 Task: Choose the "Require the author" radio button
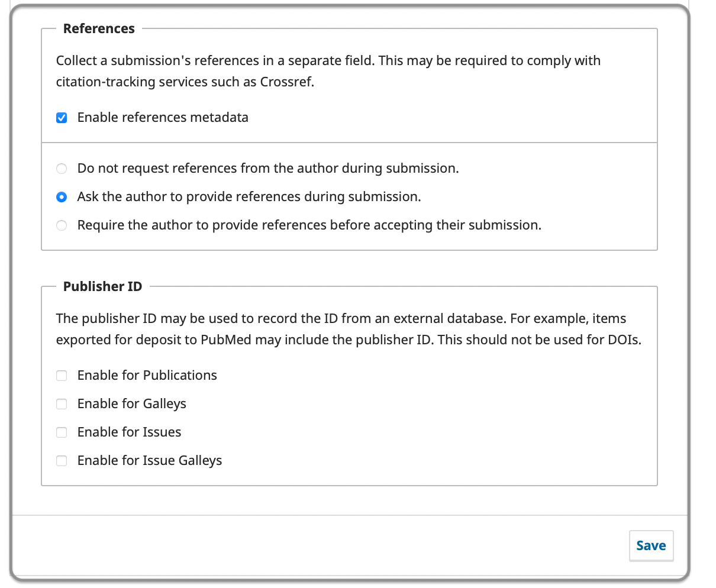62,225
